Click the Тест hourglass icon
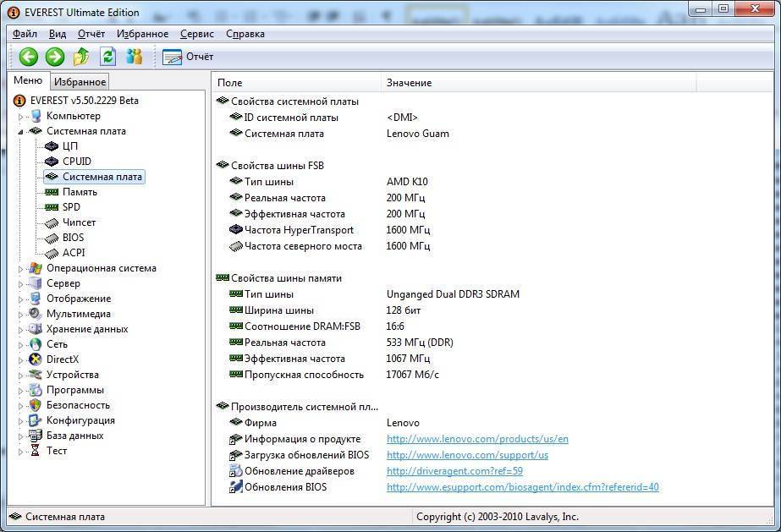 [x=36, y=451]
